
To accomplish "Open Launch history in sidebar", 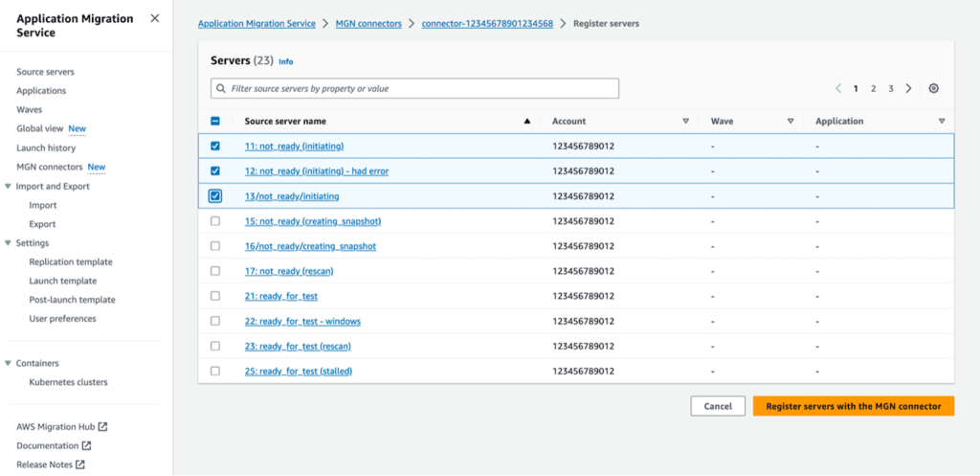I will (x=46, y=148).
